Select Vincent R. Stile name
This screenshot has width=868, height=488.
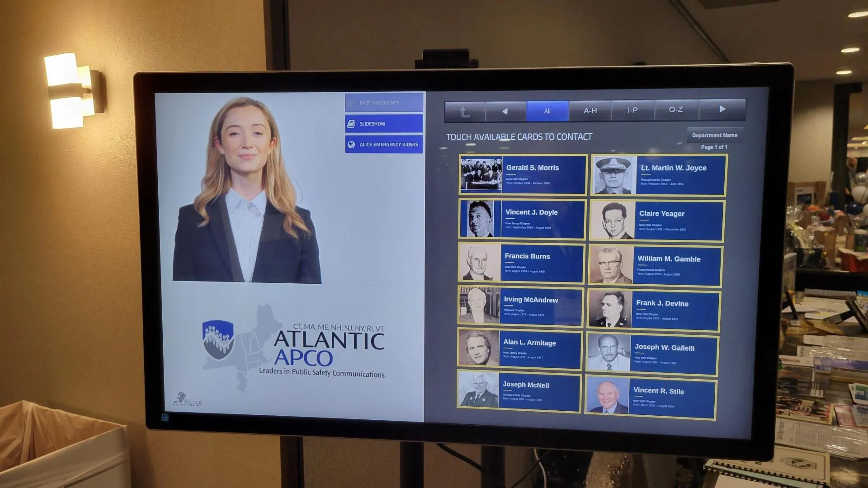pyautogui.click(x=658, y=391)
